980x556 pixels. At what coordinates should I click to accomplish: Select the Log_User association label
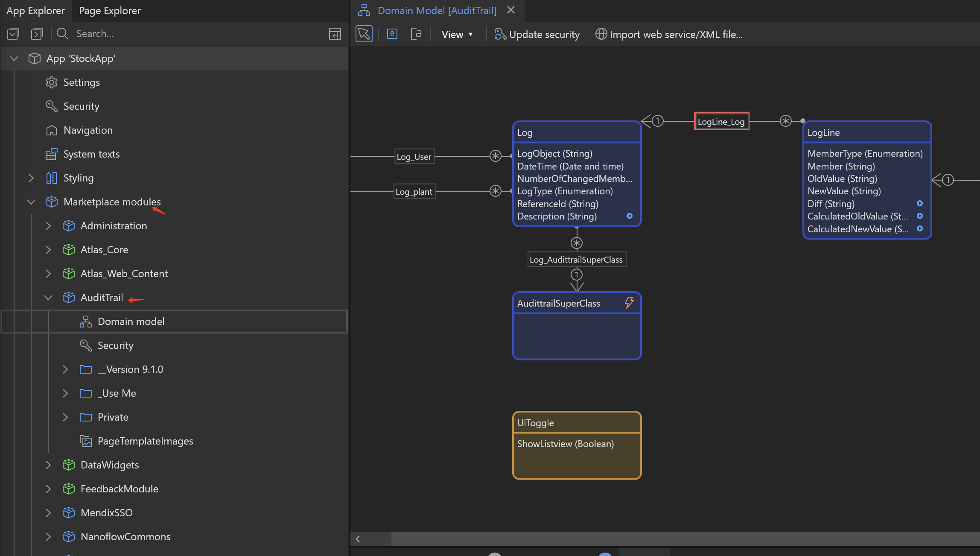(414, 157)
